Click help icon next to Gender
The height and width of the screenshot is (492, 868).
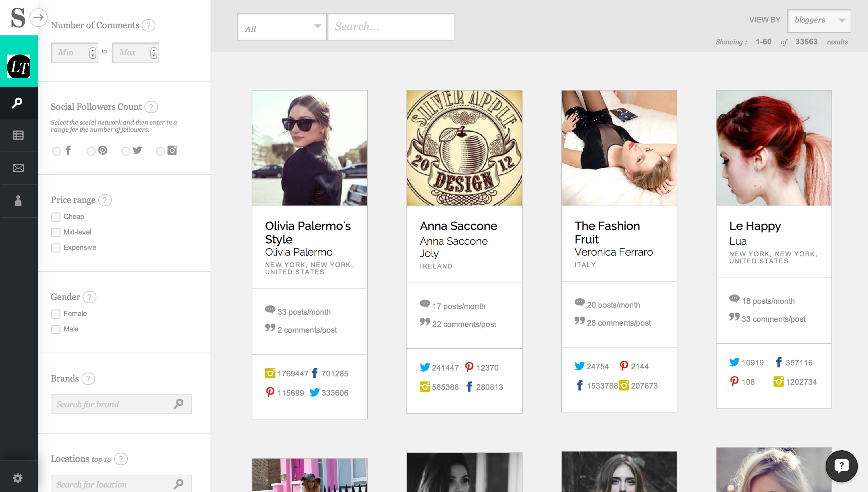point(90,297)
